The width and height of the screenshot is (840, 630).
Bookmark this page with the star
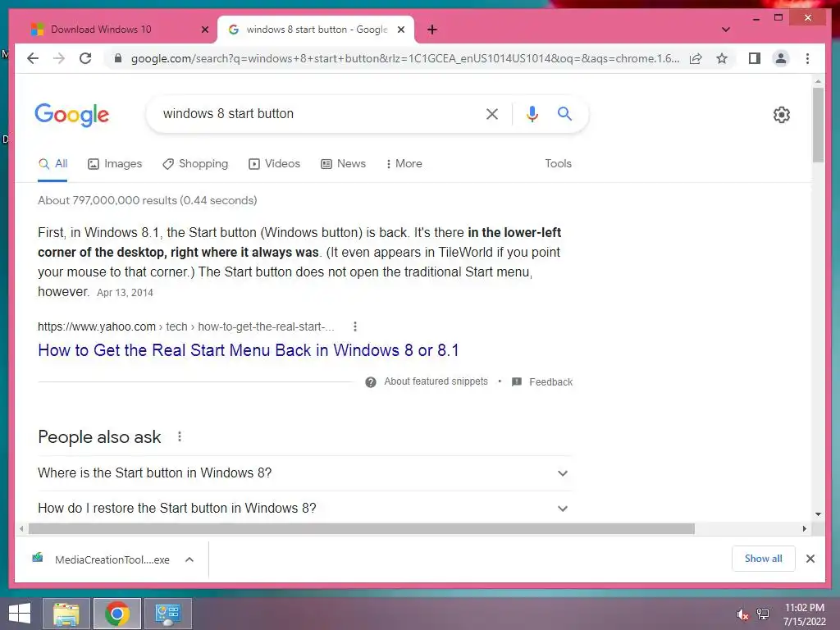(x=722, y=58)
